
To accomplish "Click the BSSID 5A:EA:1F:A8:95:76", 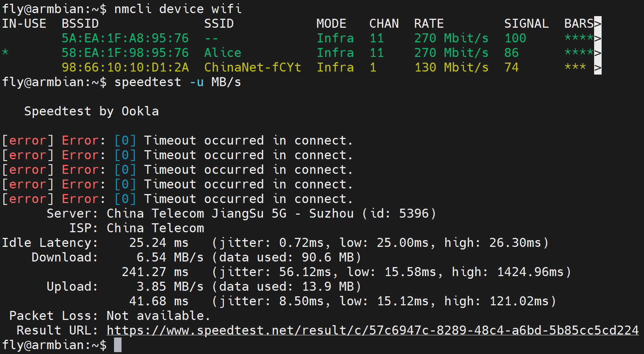I will [125, 38].
